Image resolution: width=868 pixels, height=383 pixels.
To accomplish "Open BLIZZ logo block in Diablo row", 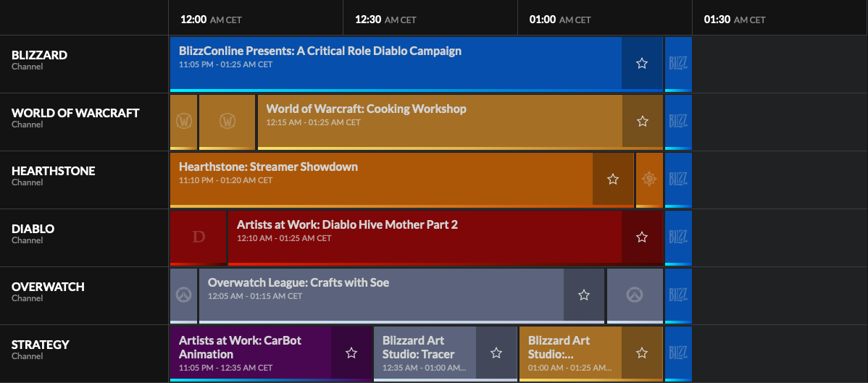I will point(678,237).
